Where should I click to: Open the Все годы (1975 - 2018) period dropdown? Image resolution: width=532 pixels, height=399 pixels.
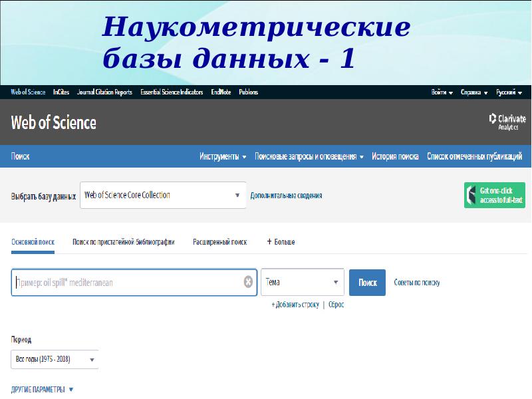[x=55, y=359]
